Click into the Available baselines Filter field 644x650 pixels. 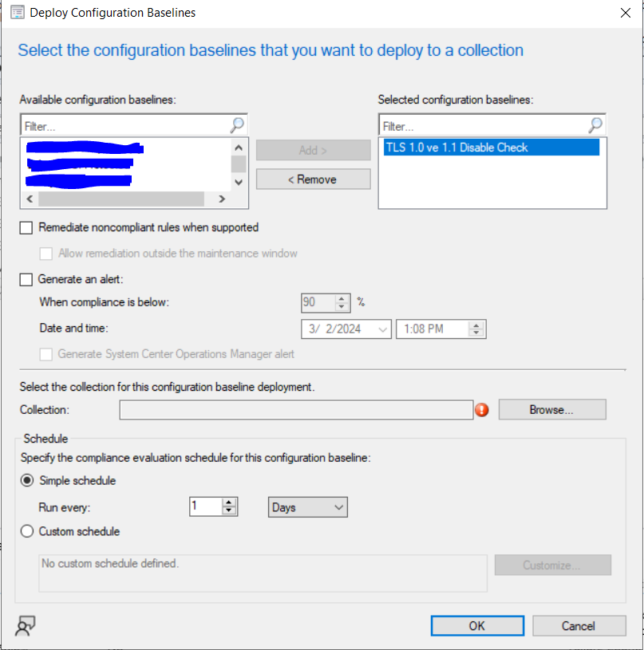tap(124, 126)
